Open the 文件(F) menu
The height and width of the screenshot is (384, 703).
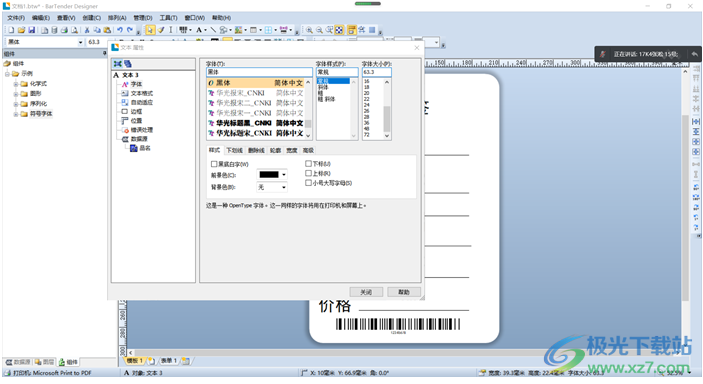pos(16,18)
